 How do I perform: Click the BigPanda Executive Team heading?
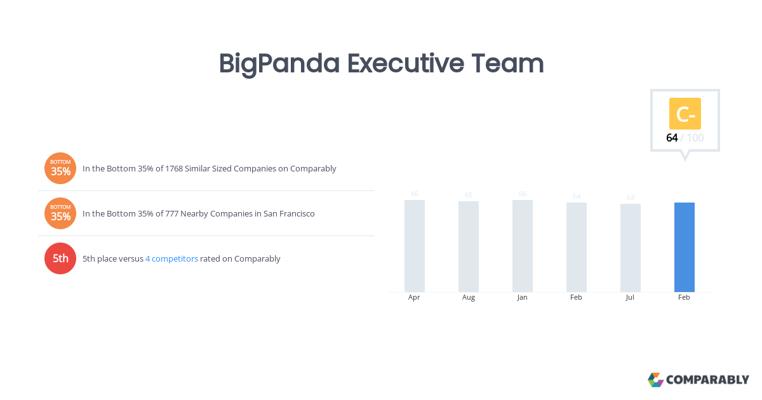click(381, 63)
